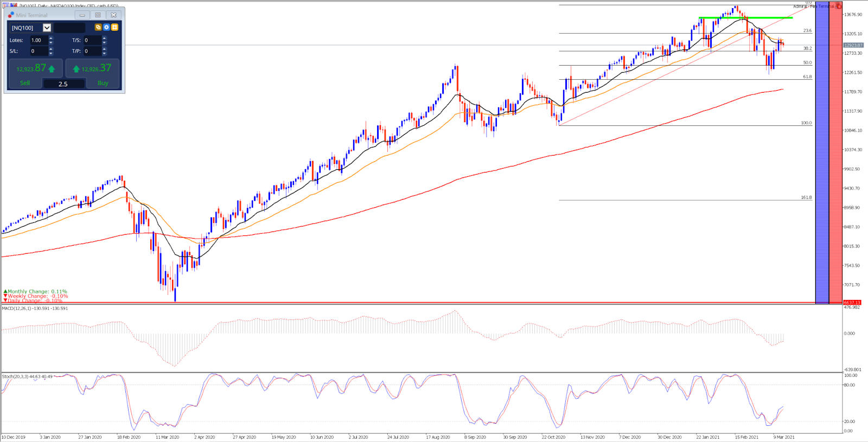Click the 2.5 spread display
Image resolution: width=868 pixels, height=442 pixels.
pyautogui.click(x=63, y=84)
